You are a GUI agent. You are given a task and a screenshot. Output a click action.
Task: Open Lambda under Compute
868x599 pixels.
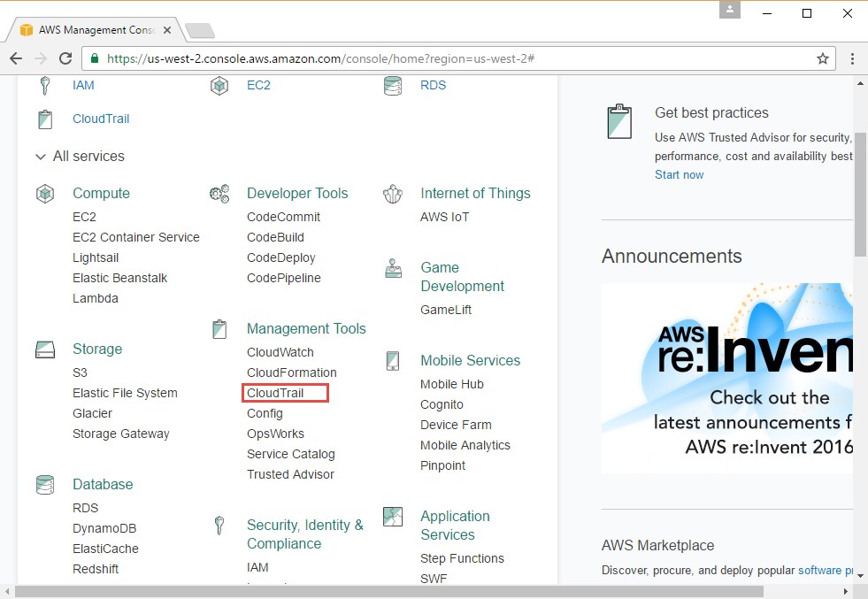pyautogui.click(x=96, y=298)
